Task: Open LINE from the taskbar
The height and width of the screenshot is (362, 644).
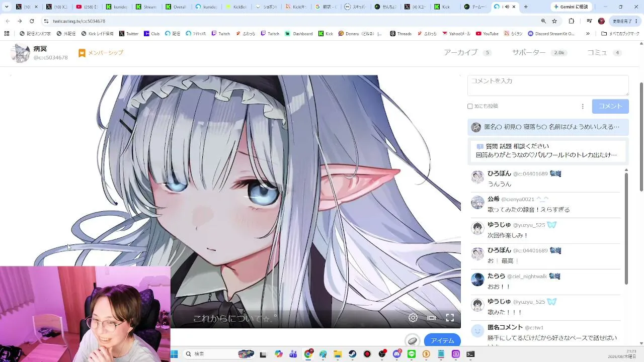Action: (412, 354)
